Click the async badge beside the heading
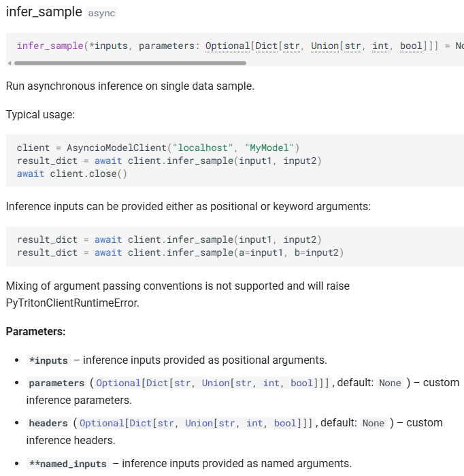464x476 pixels. point(102,14)
